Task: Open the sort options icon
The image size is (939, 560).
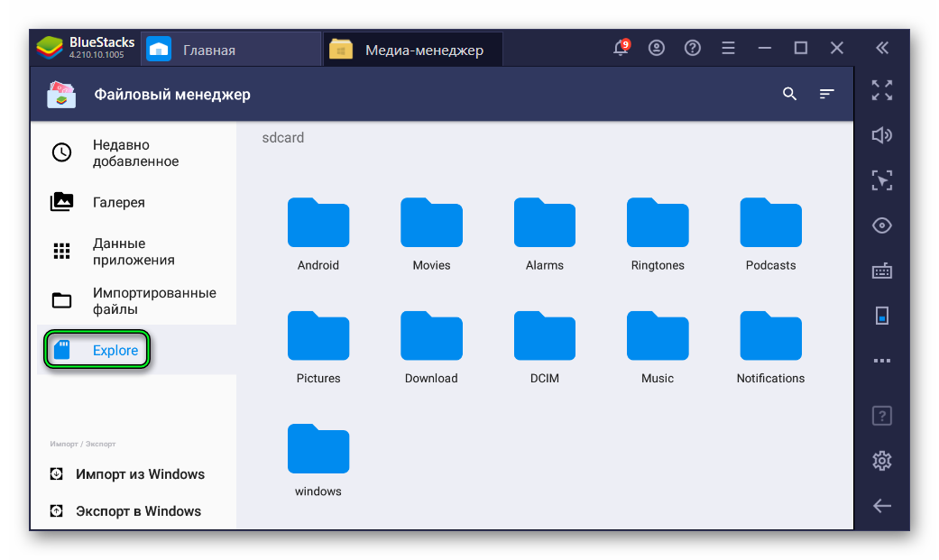Action: [x=826, y=94]
